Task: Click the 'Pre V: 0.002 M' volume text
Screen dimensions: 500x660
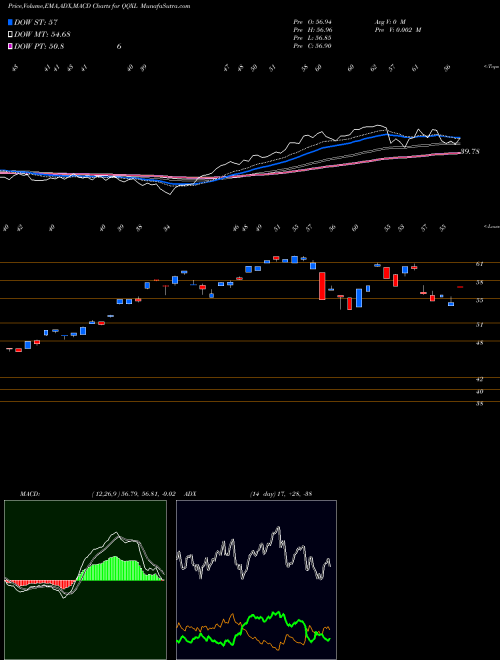Action: (x=400, y=29)
